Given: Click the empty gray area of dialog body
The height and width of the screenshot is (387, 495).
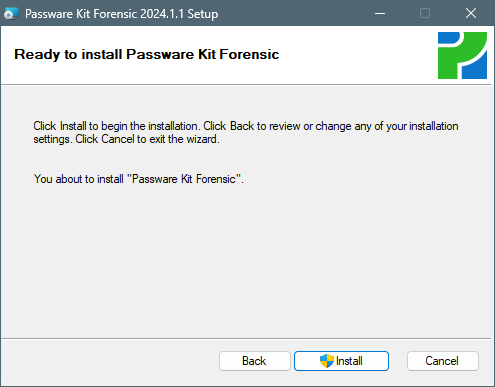Looking at the screenshot, I should point(247,260).
